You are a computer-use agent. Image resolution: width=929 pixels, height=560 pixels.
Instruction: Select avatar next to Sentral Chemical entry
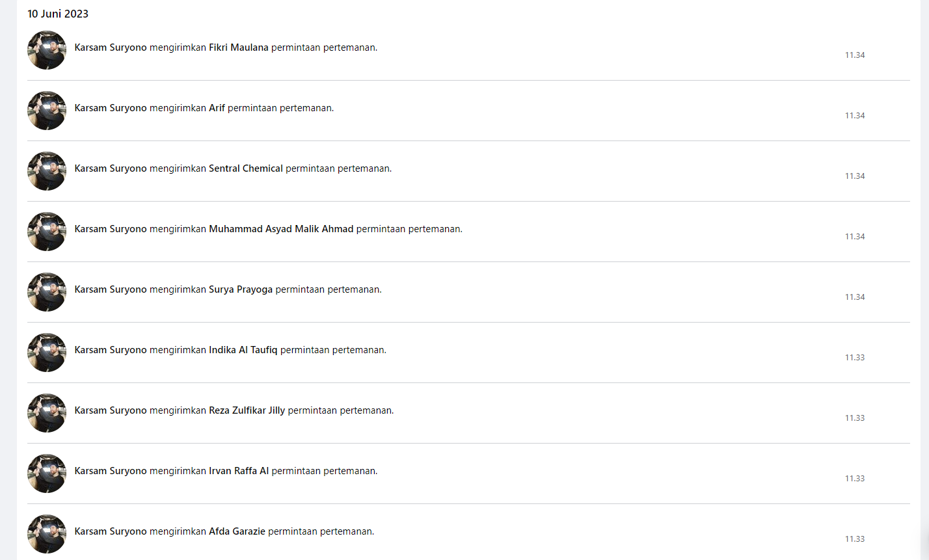click(47, 171)
